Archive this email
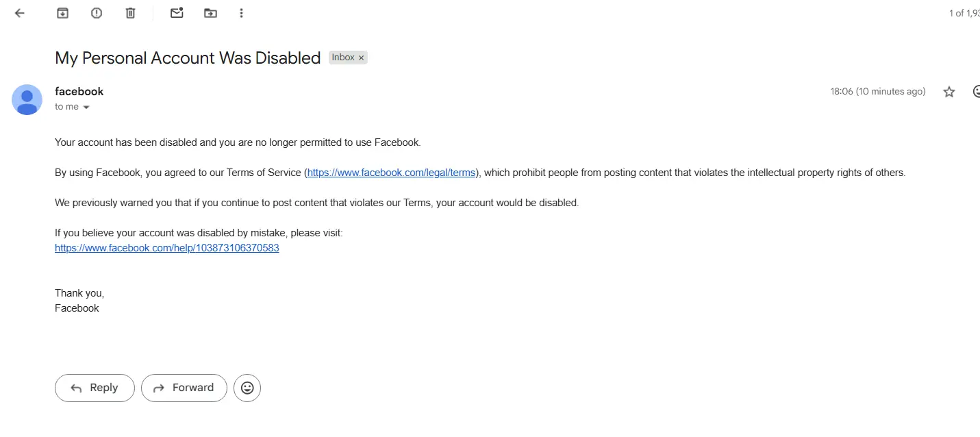The height and width of the screenshot is (437, 980). pyautogui.click(x=62, y=13)
